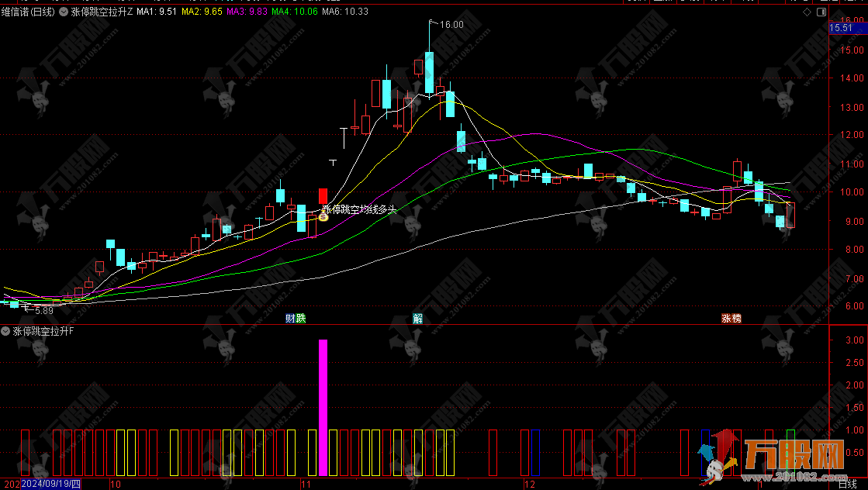Click the 16.00 high price marker
Screen dimensions: 868x490
[451, 24]
